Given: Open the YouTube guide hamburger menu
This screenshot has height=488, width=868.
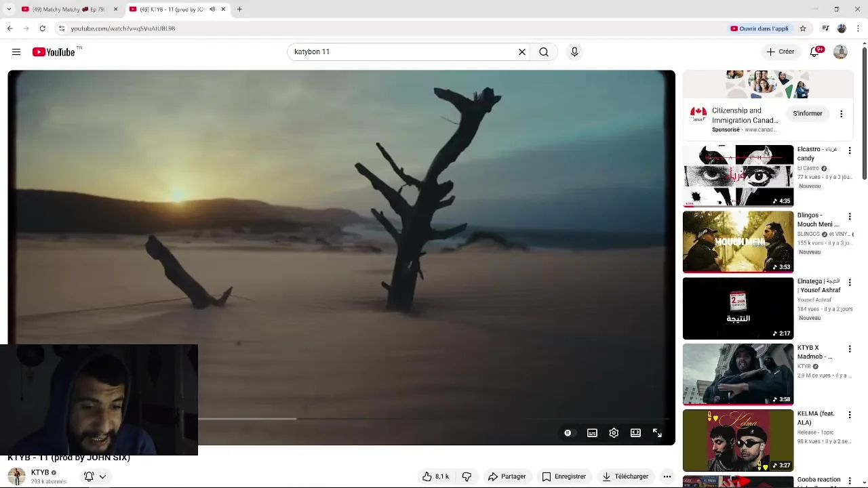Looking at the screenshot, I should tap(16, 52).
